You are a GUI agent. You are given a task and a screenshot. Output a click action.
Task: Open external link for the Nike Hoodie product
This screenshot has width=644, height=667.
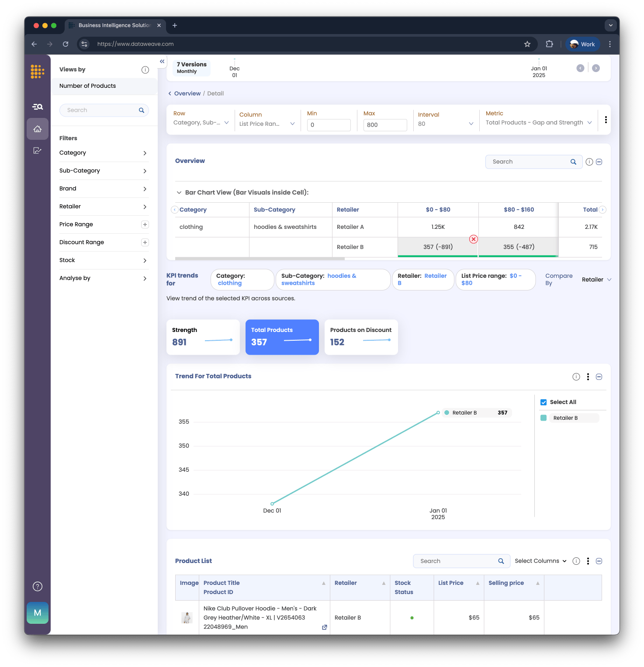324,627
